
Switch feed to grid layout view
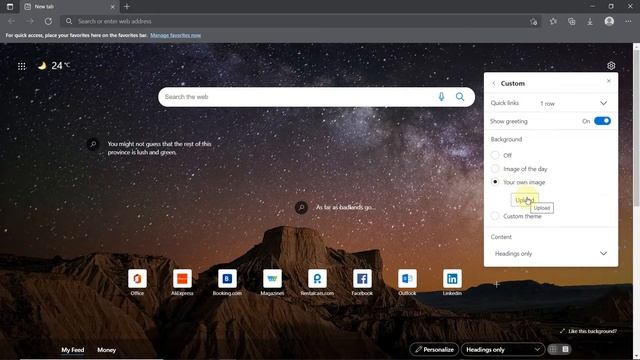pyautogui.click(x=553, y=349)
